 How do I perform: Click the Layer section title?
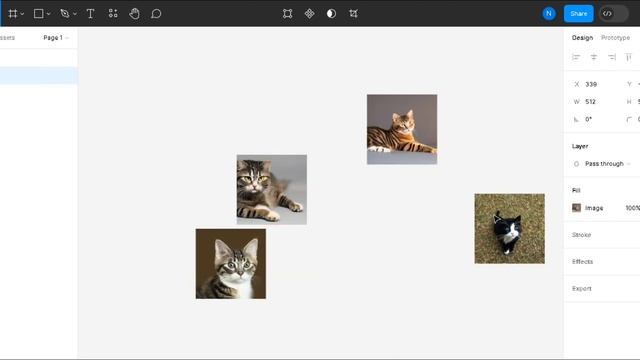(x=580, y=146)
